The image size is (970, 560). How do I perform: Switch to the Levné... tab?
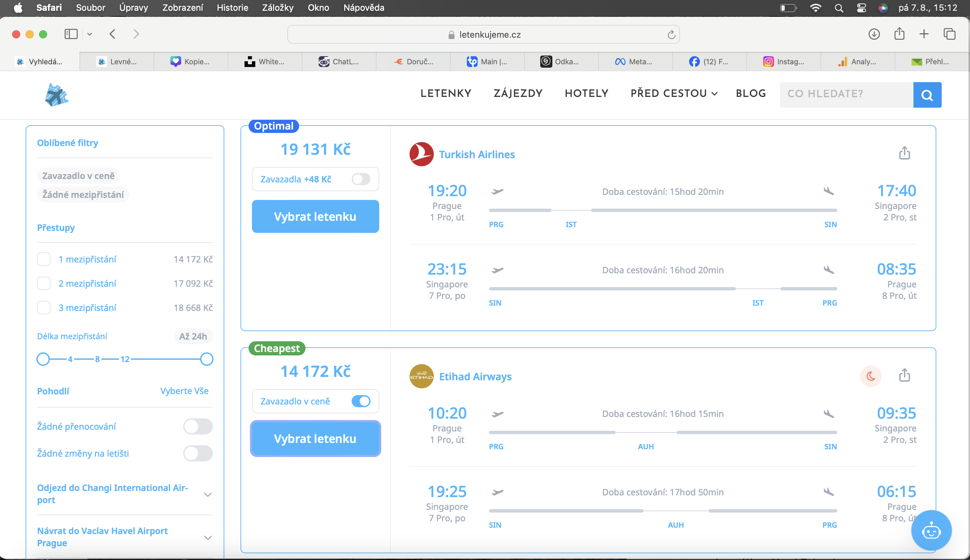tap(117, 62)
